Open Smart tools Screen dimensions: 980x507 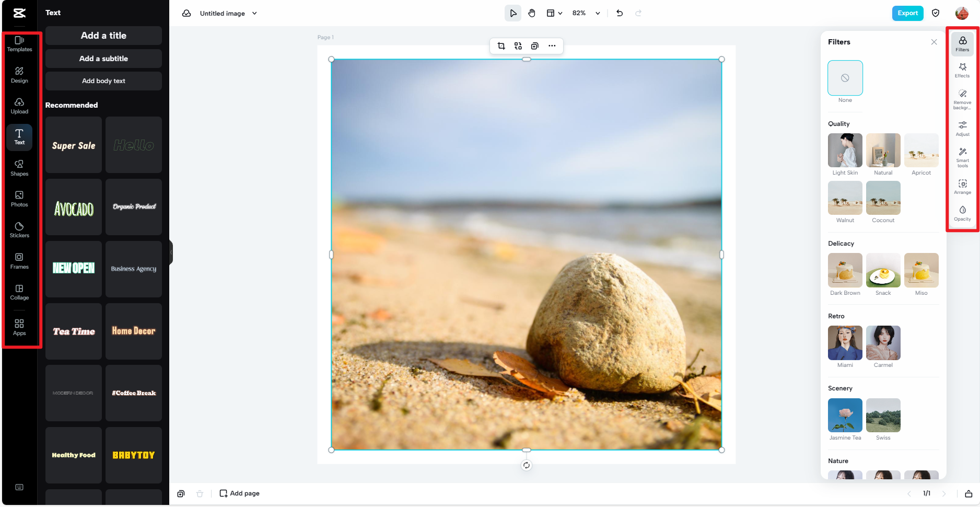962,157
